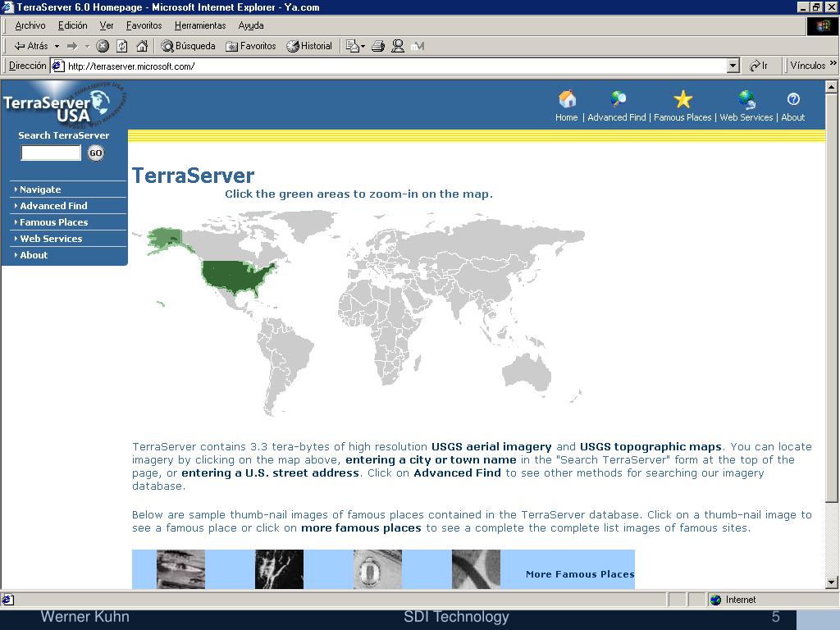The height and width of the screenshot is (630, 840).
Task: Click the Ir go button
Action: (x=759, y=66)
